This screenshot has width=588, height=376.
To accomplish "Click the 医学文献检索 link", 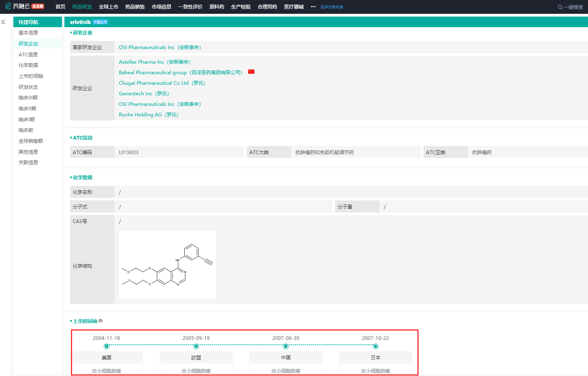I will [x=332, y=7].
